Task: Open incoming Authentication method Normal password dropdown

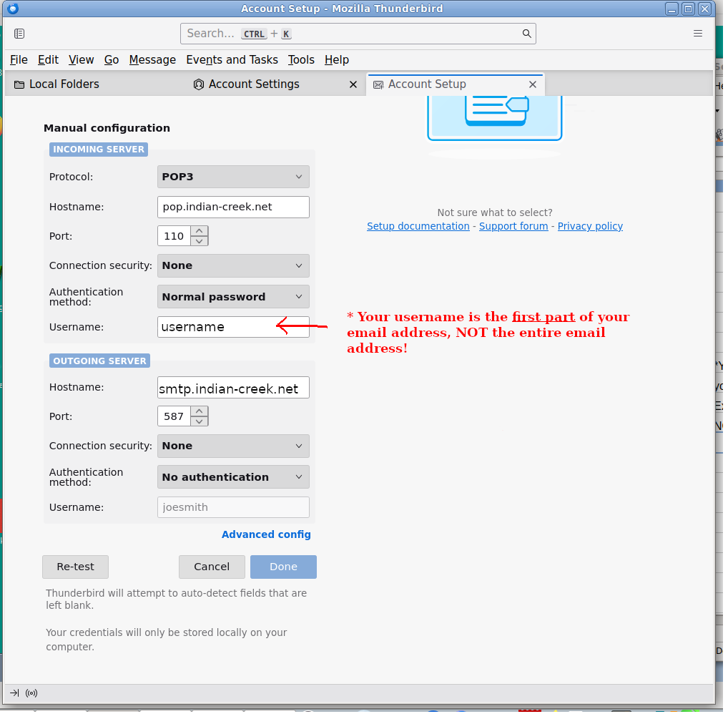Action: pyautogui.click(x=233, y=297)
